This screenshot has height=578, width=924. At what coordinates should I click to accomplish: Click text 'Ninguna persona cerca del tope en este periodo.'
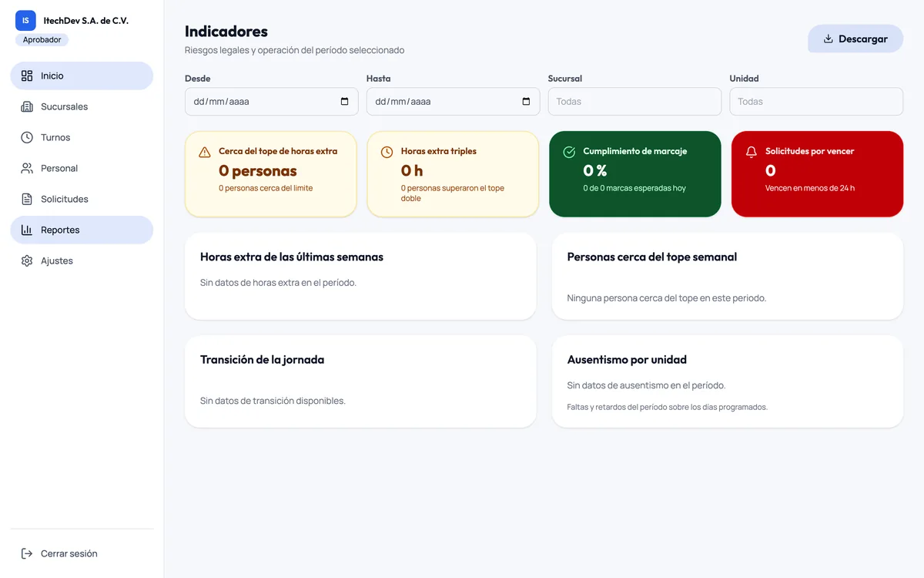pos(667,297)
